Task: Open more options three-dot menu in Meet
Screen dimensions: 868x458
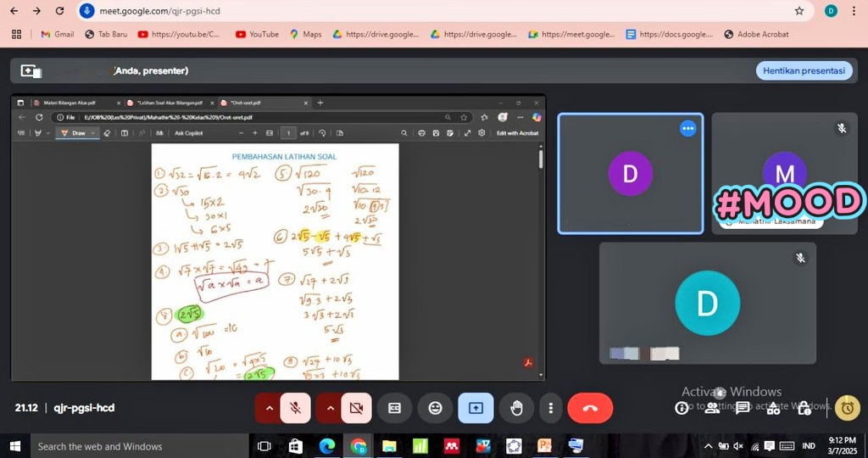Action: [x=550, y=408]
